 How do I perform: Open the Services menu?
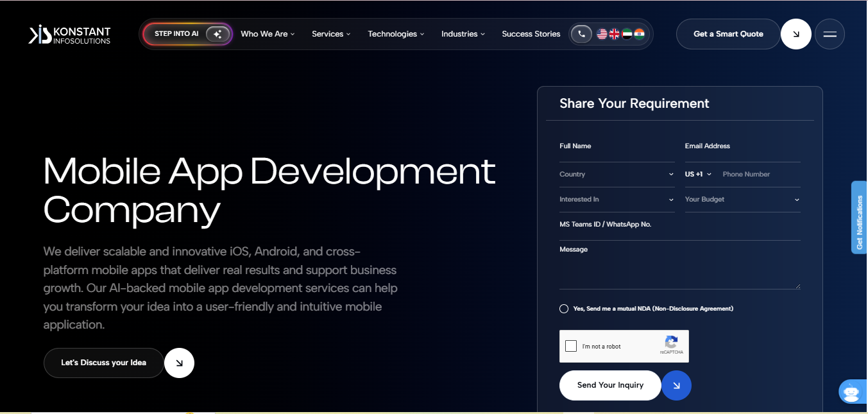(x=331, y=34)
